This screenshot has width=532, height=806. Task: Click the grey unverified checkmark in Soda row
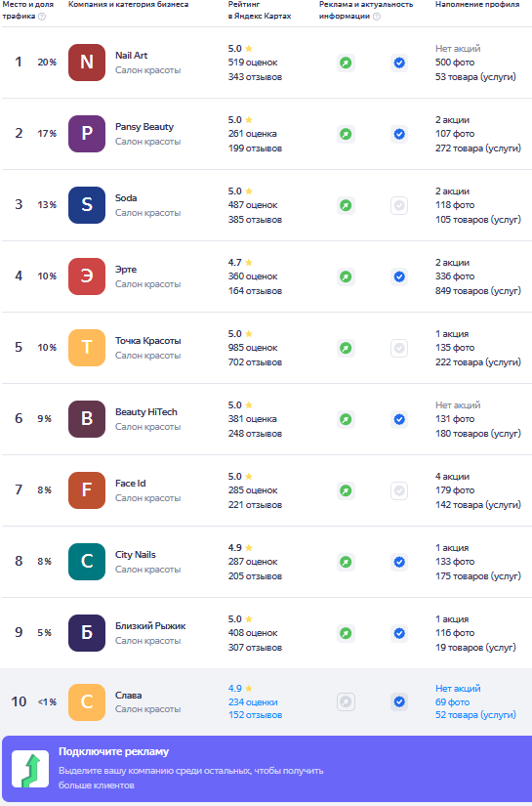tap(399, 205)
